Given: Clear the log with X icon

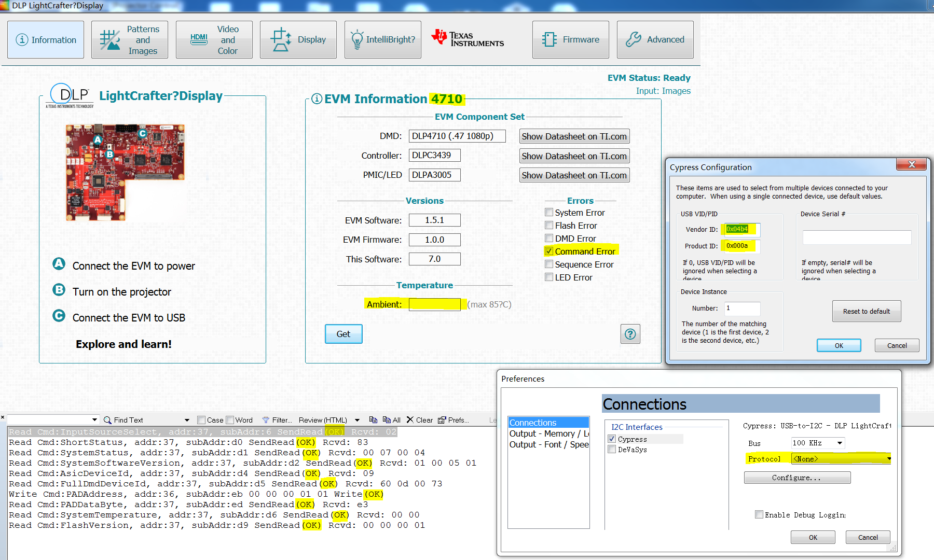Looking at the screenshot, I should point(410,419).
